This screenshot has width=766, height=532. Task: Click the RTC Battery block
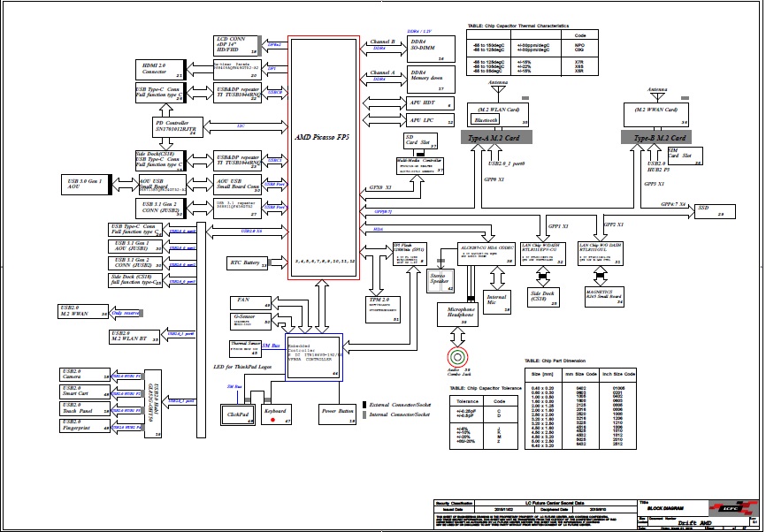(248, 262)
